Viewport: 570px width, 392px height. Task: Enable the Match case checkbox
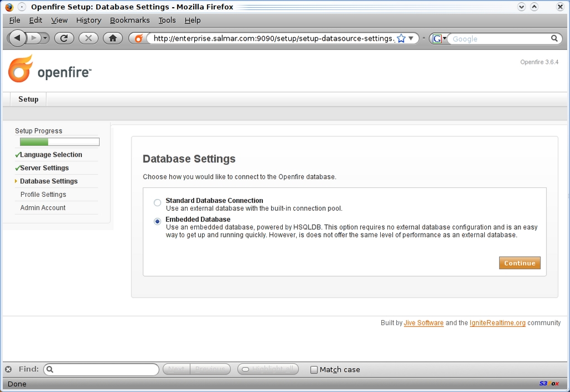[x=314, y=370]
